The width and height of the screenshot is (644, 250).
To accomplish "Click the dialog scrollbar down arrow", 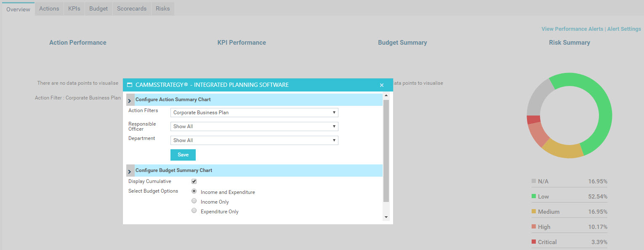I will 386,217.
